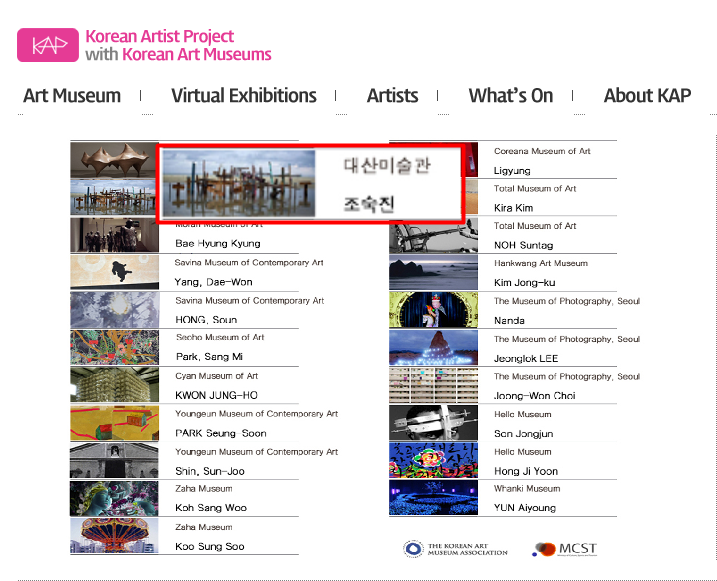Open Kira Kim artist link
This screenshot has width=717, height=581.
pos(513,208)
